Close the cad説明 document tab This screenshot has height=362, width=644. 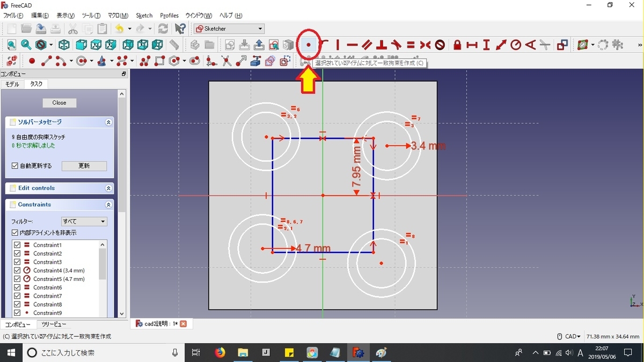tap(183, 323)
